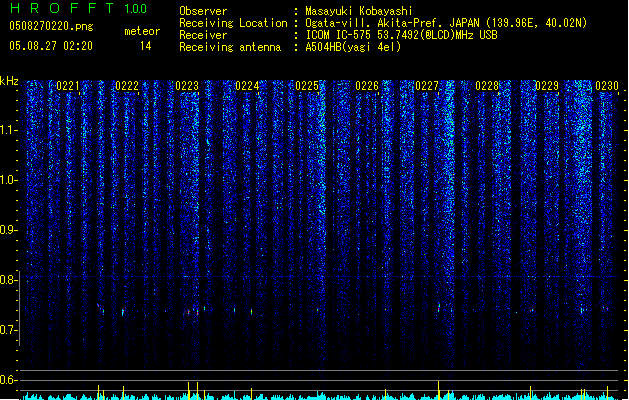Viewport: 629px width, 400px height.
Task: Click the 0228 time marker
Action: (x=487, y=86)
